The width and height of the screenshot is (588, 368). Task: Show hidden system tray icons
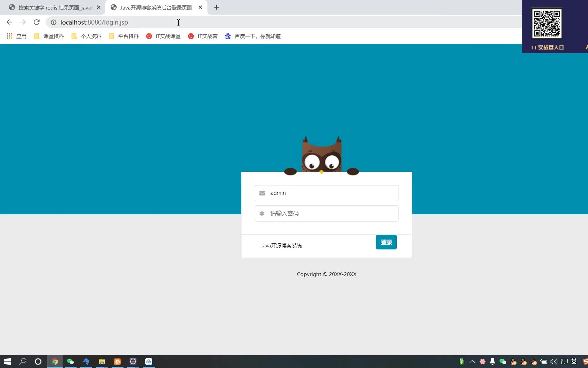[472, 362]
